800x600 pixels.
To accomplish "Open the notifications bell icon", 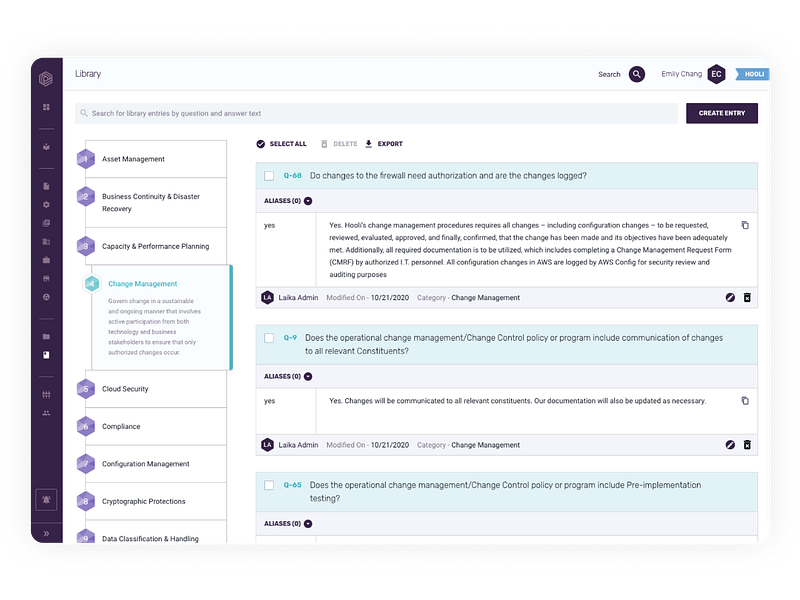I will pos(46,499).
